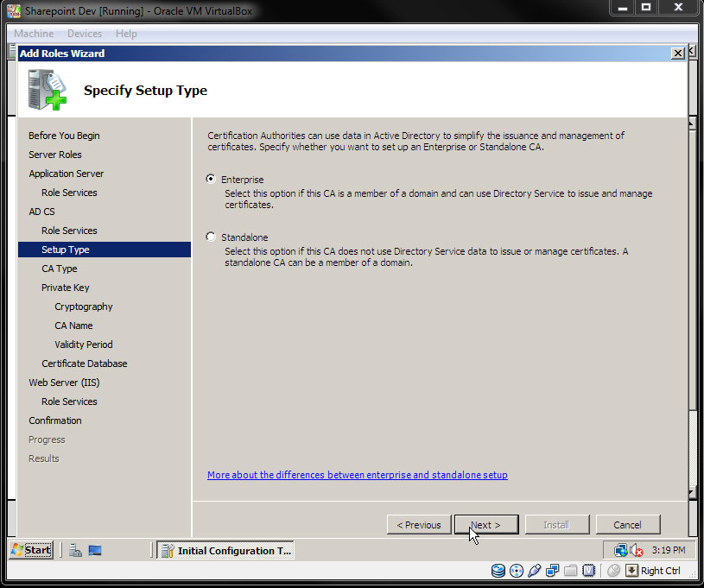Click the disabled Install button
704x588 pixels.
tap(557, 525)
